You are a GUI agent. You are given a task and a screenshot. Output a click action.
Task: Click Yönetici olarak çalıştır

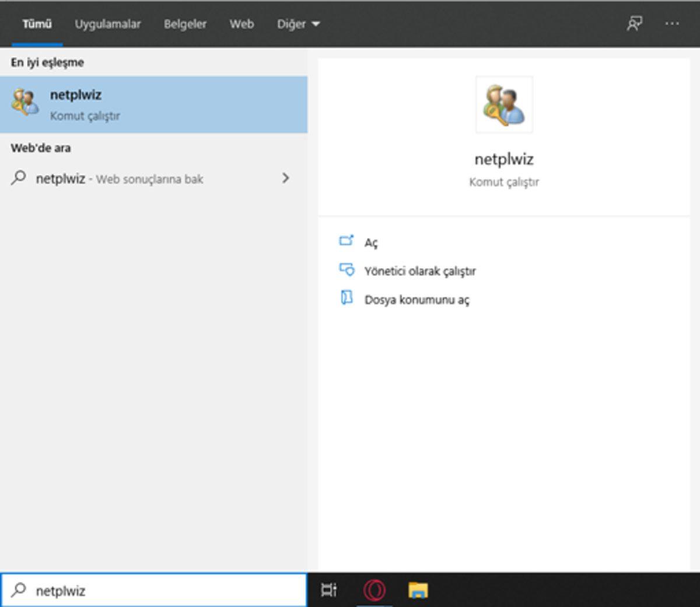click(x=419, y=270)
